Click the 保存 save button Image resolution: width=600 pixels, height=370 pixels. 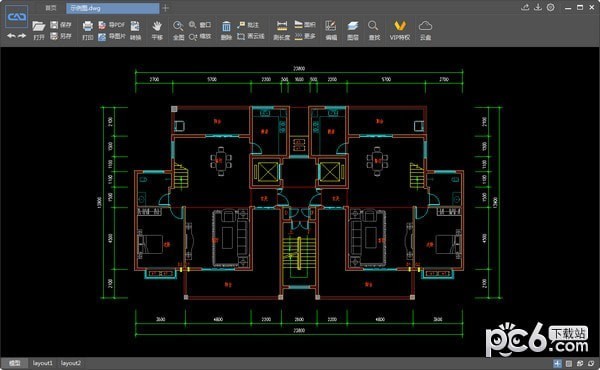61,25
